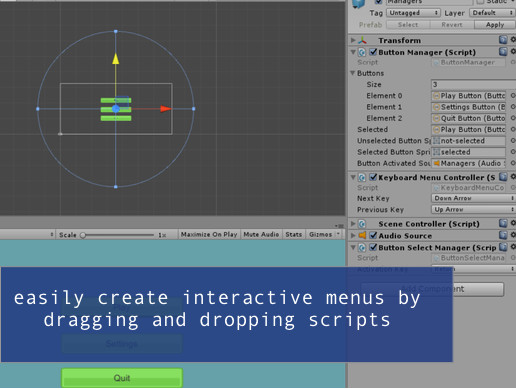Click object picker for Selected Button Sprite
This screenshot has height=389, width=516.
pos(513,152)
